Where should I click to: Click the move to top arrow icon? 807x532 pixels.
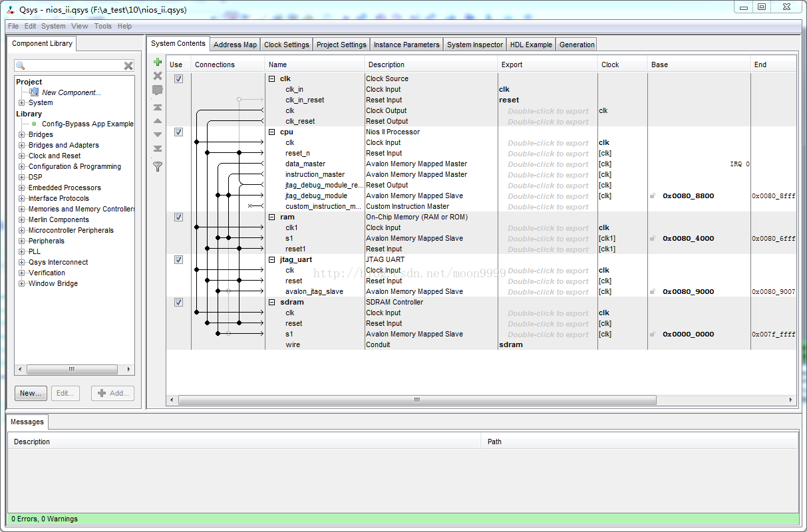[158, 107]
